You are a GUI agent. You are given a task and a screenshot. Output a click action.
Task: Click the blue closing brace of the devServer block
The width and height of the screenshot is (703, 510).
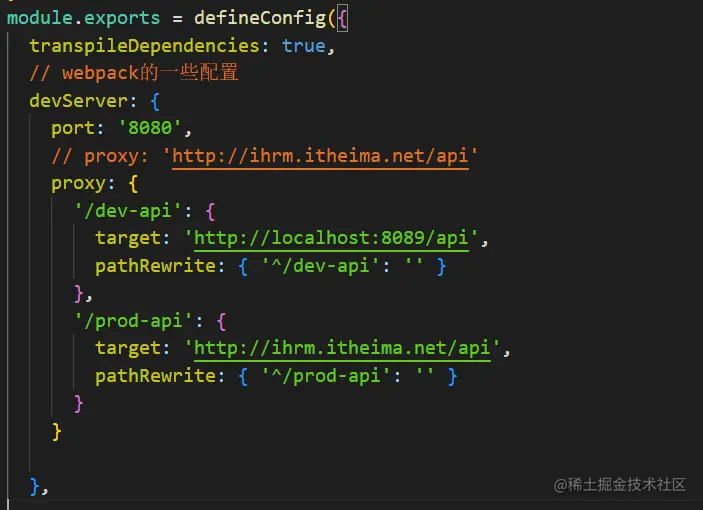pos(35,487)
